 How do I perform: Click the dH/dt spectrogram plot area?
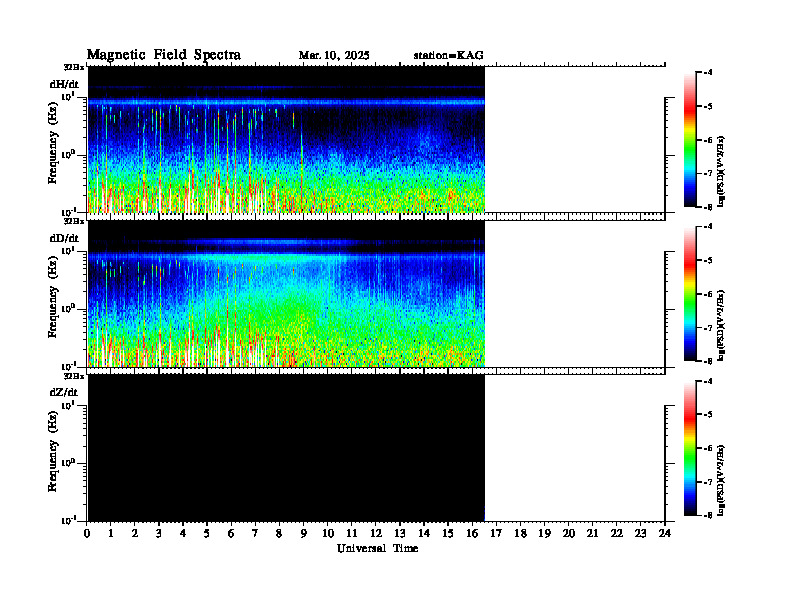click(x=286, y=139)
